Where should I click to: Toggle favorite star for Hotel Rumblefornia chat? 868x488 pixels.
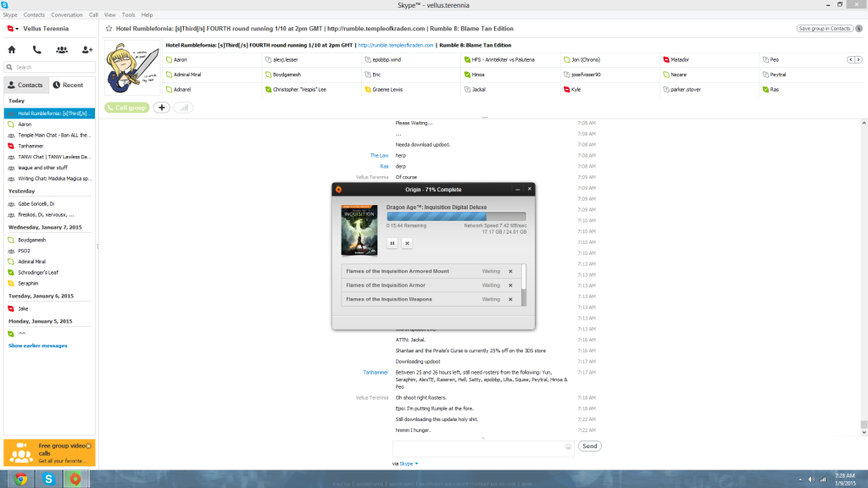(x=108, y=29)
